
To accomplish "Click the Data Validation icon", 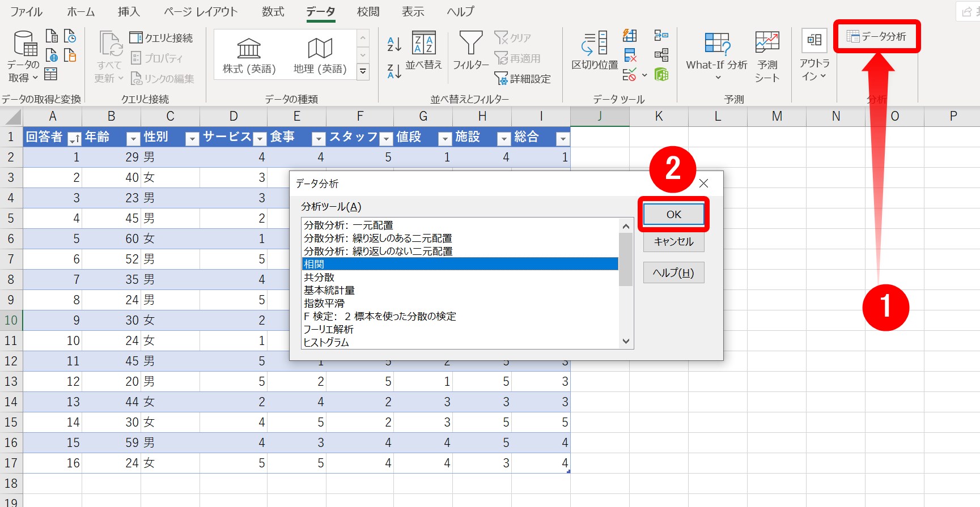I will 629,74.
